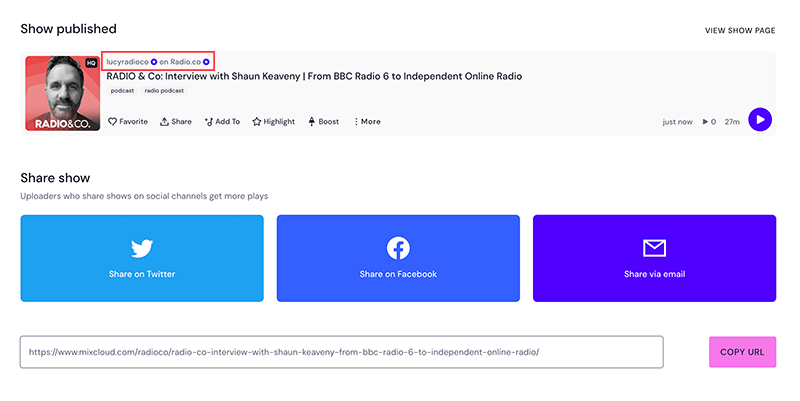
Task: Open the lucyradioco uploader profile
Action: point(127,61)
